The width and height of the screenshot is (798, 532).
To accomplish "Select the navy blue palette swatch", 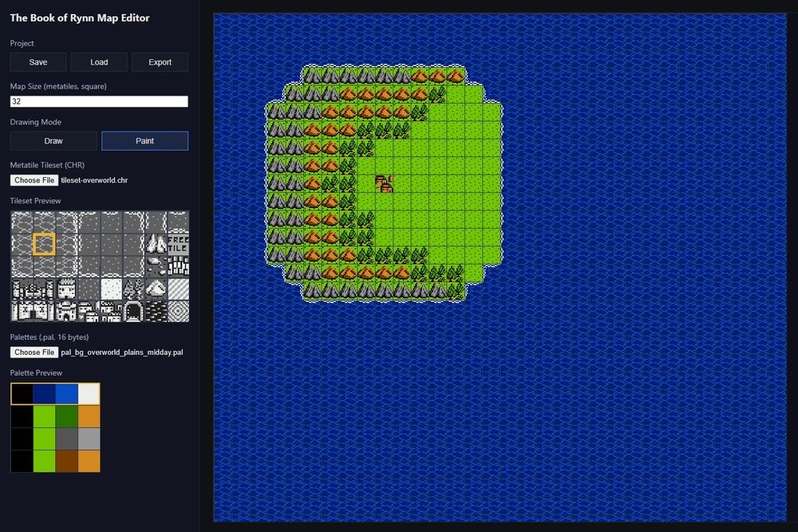I will pyautogui.click(x=44, y=394).
